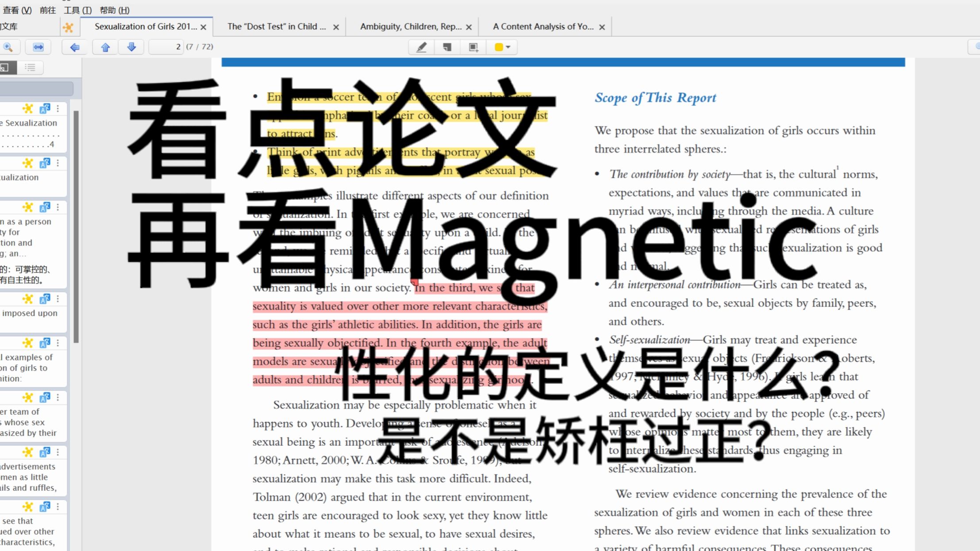This screenshot has width=980, height=551.
Task: Click translate icon on 'er team of' annotation
Action: click(45, 398)
